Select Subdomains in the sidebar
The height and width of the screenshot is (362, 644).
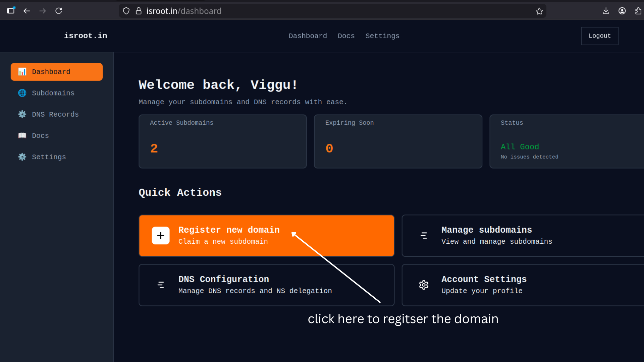pos(57,93)
